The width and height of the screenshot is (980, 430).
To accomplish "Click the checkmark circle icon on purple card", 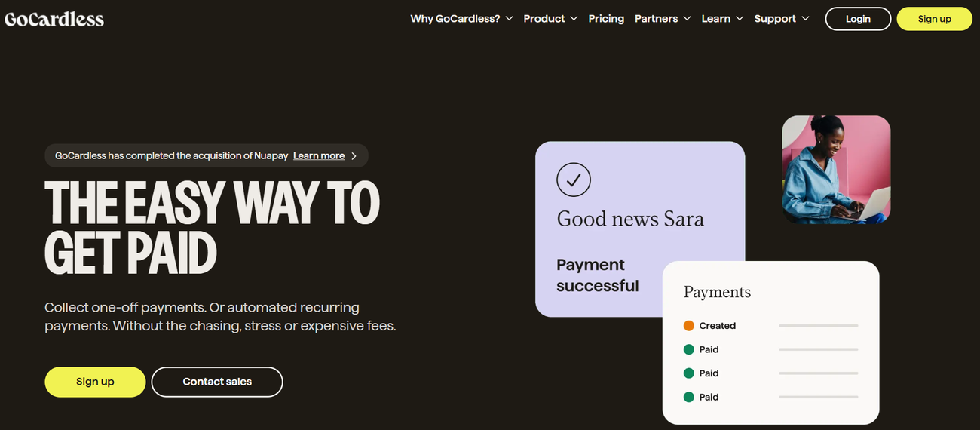I will pos(573,180).
